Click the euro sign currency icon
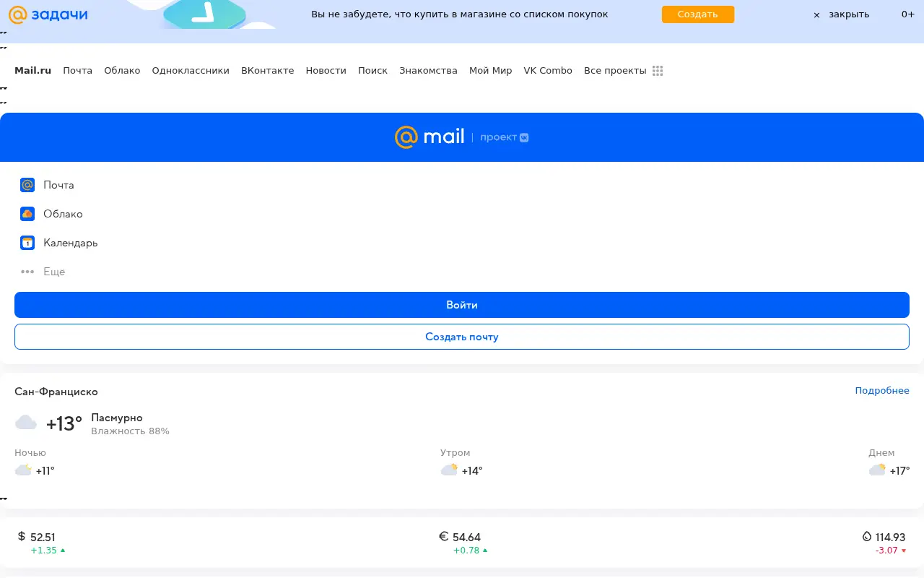 point(443,536)
